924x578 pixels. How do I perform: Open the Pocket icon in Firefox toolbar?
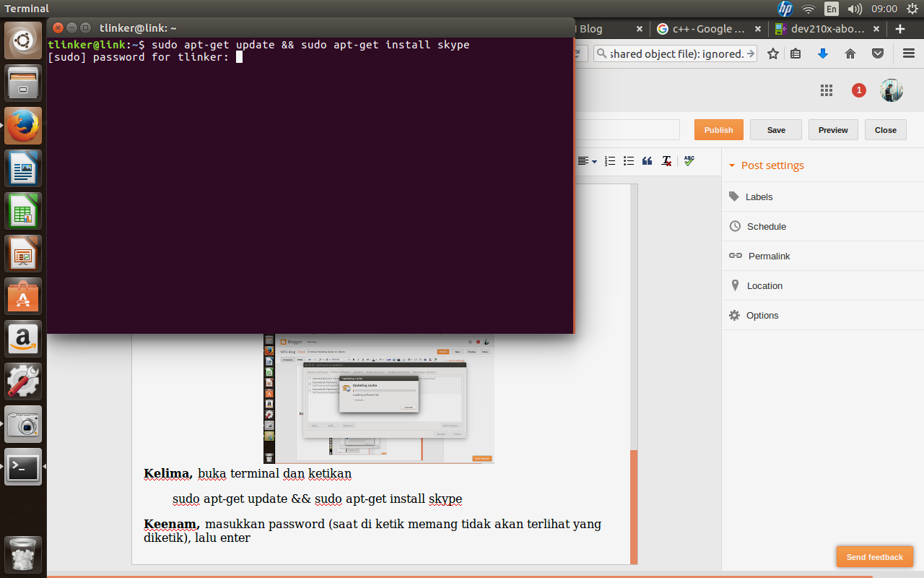(878, 53)
